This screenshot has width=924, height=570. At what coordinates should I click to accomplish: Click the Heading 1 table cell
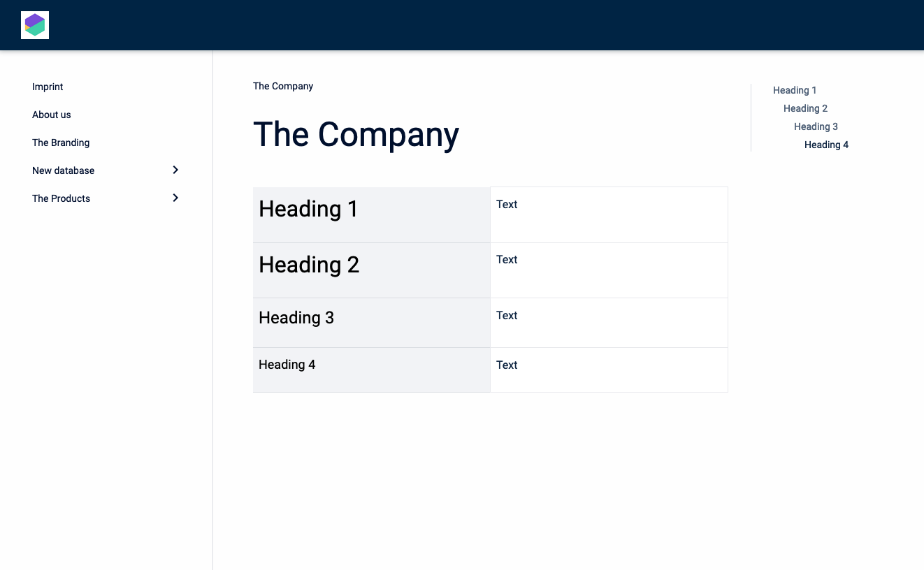308,209
